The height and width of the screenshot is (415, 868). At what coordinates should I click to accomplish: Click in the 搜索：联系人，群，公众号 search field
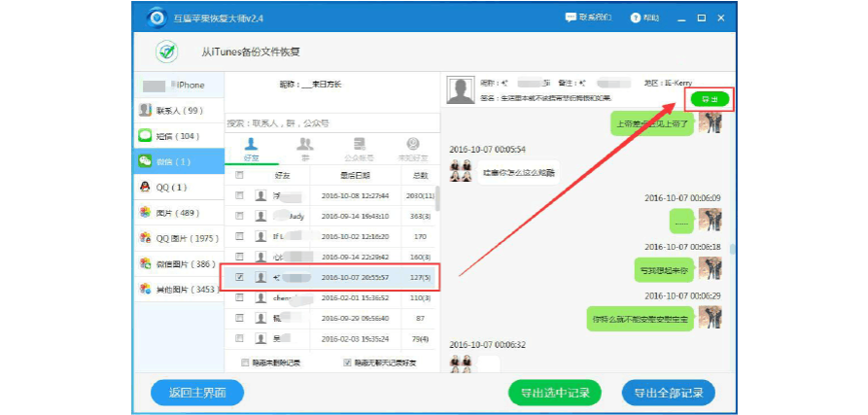coord(332,122)
